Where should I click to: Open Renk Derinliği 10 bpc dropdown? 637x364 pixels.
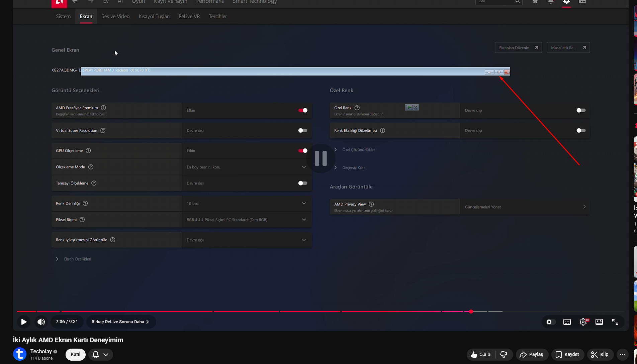247,203
